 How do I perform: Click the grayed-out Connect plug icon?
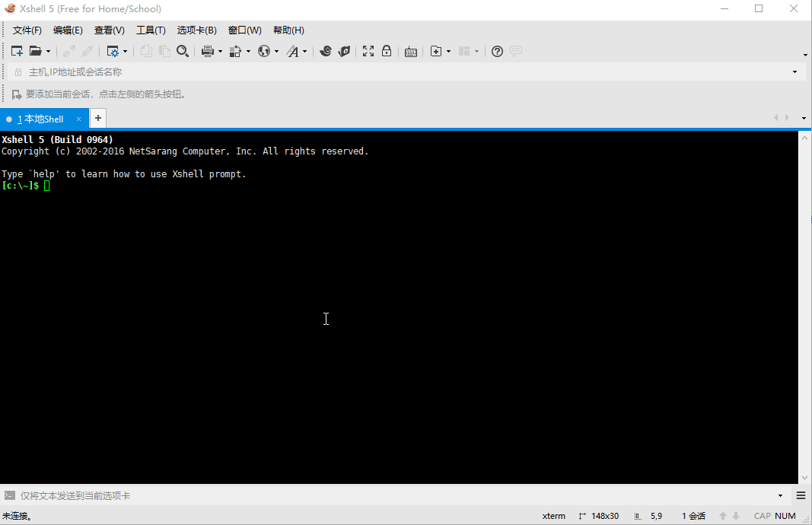[x=69, y=51]
